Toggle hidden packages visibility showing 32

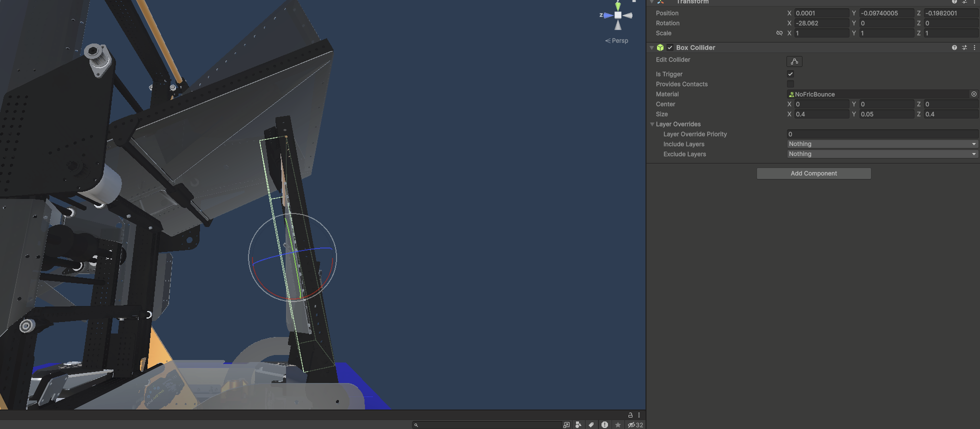635,424
